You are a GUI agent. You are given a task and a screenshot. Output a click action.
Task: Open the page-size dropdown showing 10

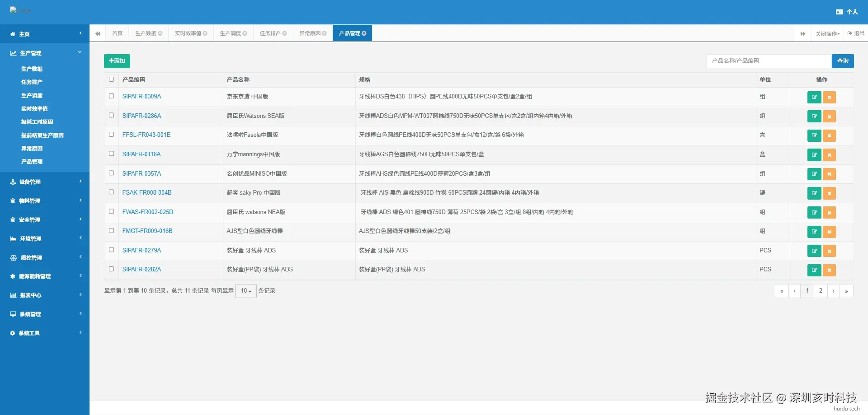point(246,291)
